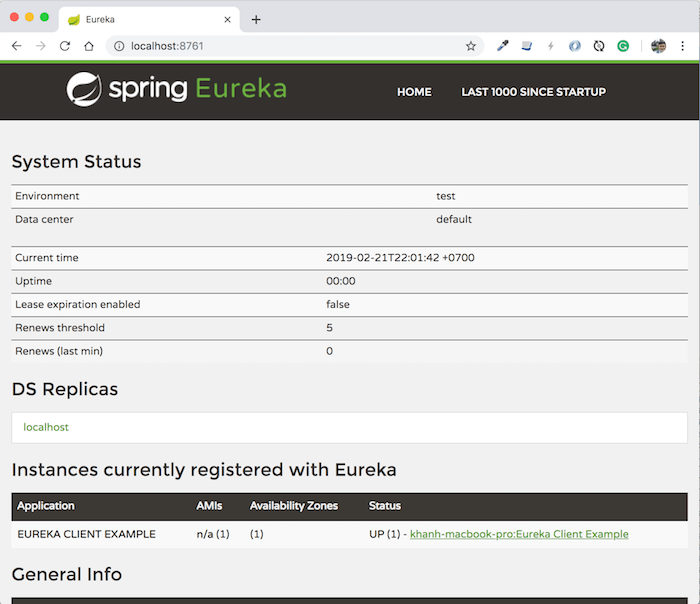This screenshot has height=604, width=700.
Task: Open the Chrome profile avatar
Action: (658, 46)
